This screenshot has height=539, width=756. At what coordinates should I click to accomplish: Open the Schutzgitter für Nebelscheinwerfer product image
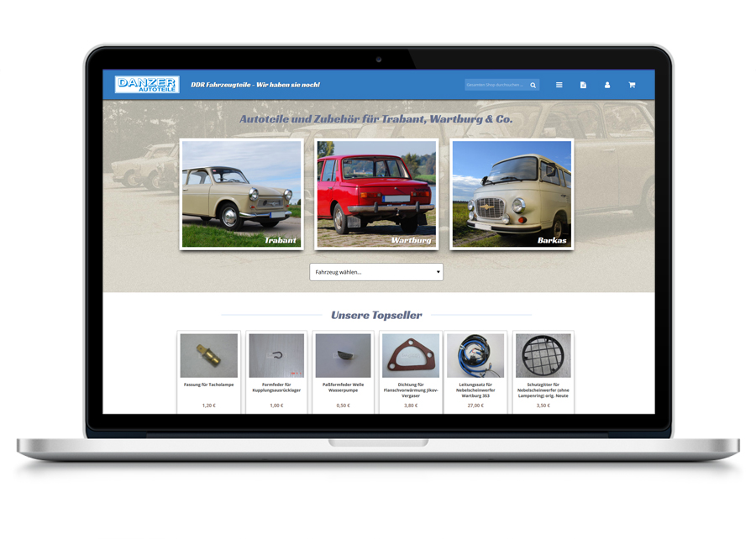click(x=543, y=355)
